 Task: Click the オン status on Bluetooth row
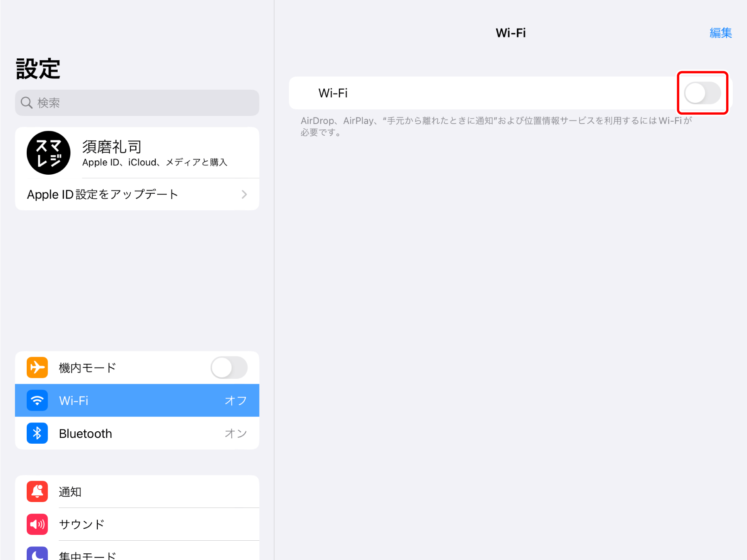coord(235,434)
